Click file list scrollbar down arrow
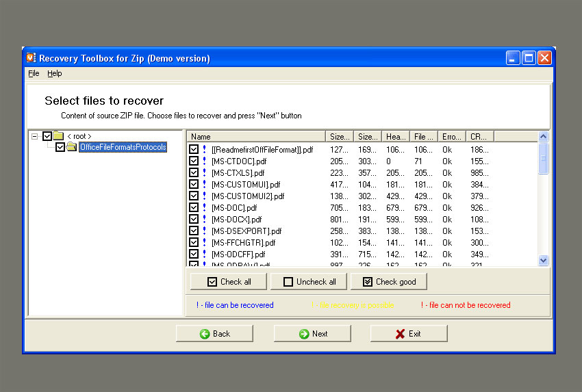The width and height of the screenshot is (582, 392). pyautogui.click(x=544, y=261)
